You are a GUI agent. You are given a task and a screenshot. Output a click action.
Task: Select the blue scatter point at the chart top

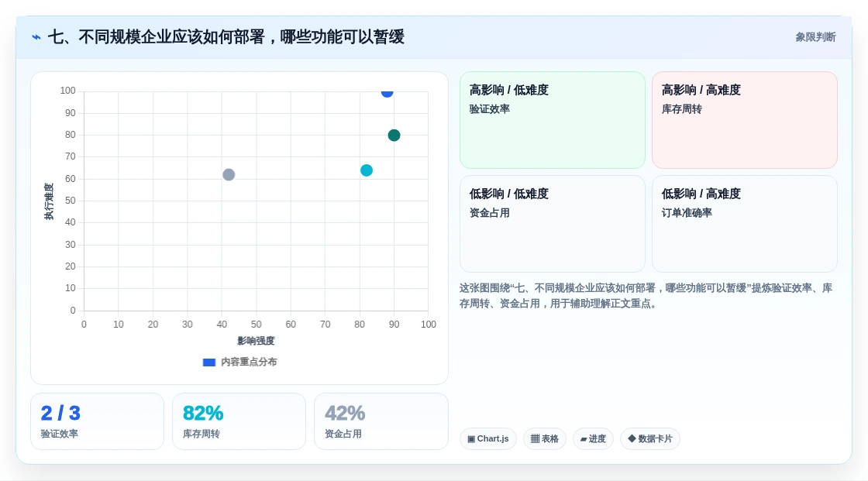(387, 92)
